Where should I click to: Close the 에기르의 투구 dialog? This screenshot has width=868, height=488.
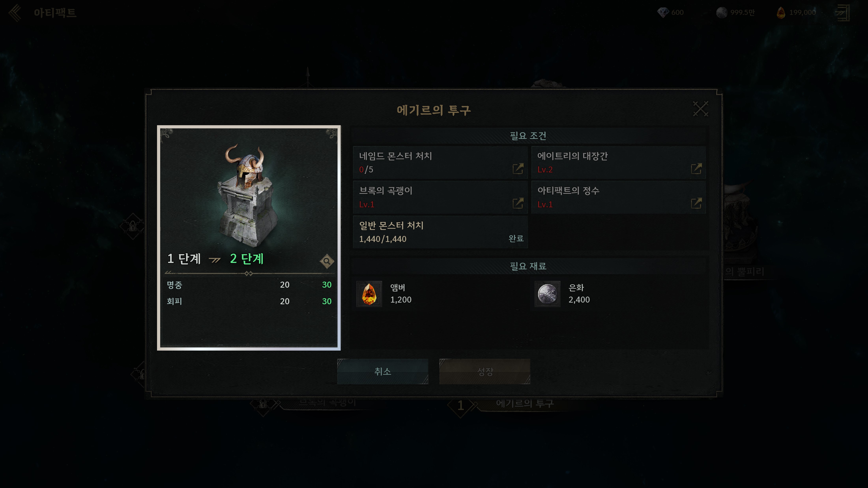tap(701, 109)
